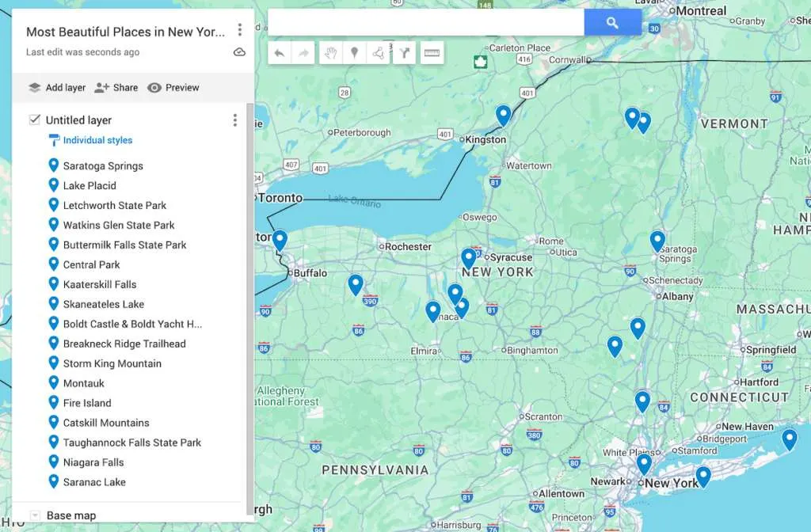Click map pin near Saratoga Springs label
Image resolution: width=811 pixels, height=532 pixels.
[x=657, y=241]
